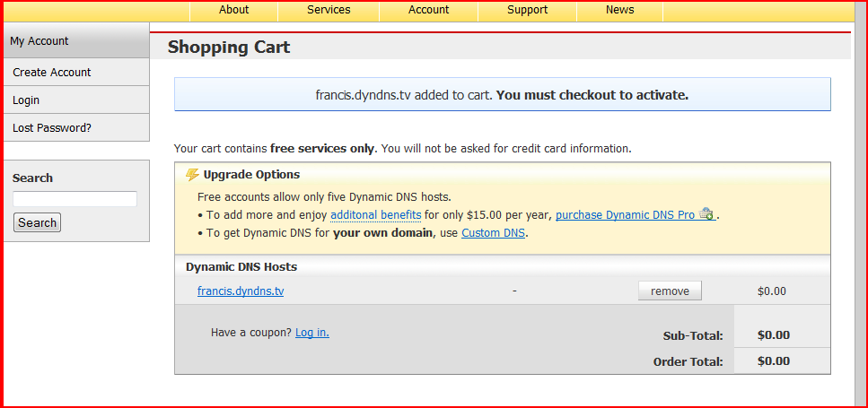Open the Support menu
This screenshot has width=868, height=408.
(527, 10)
